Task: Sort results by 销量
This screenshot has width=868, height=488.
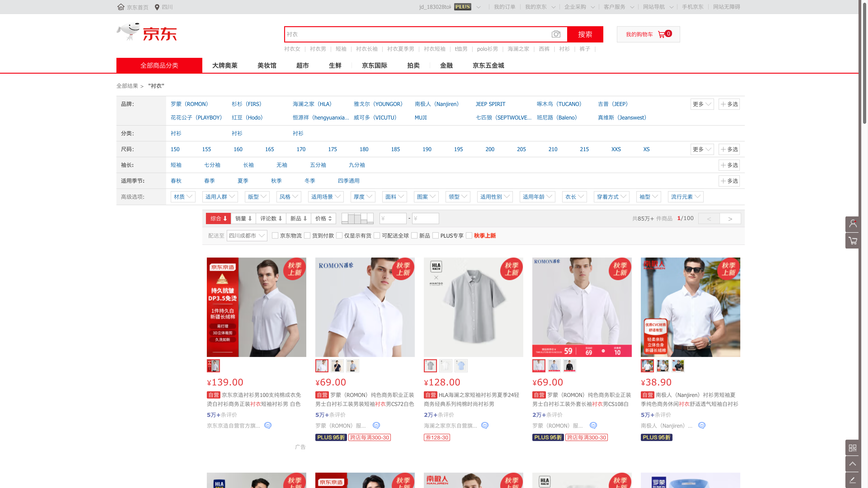Action: pyautogui.click(x=243, y=218)
